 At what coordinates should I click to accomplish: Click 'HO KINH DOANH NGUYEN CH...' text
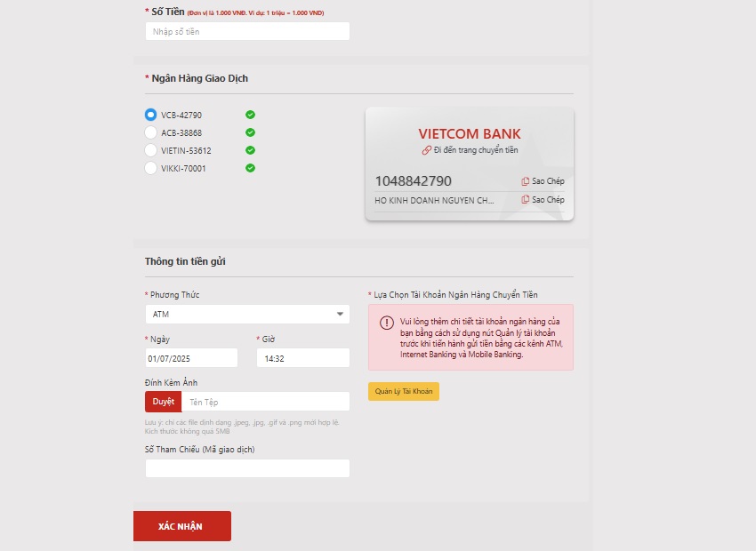[x=434, y=200]
